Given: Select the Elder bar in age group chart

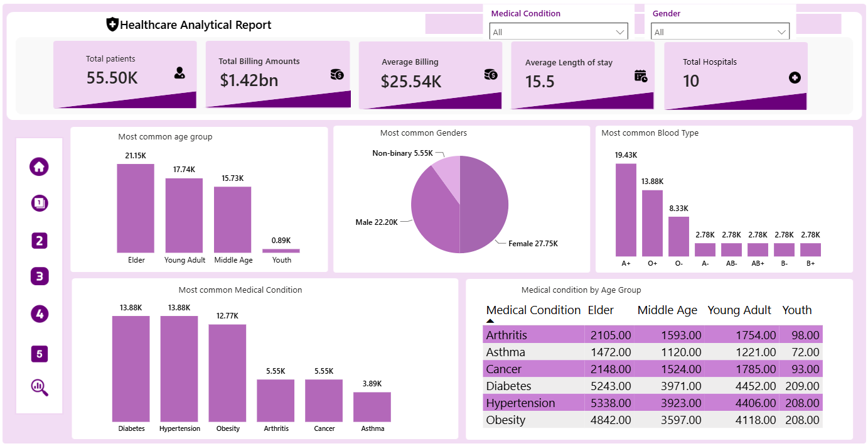Looking at the screenshot, I should [x=136, y=208].
